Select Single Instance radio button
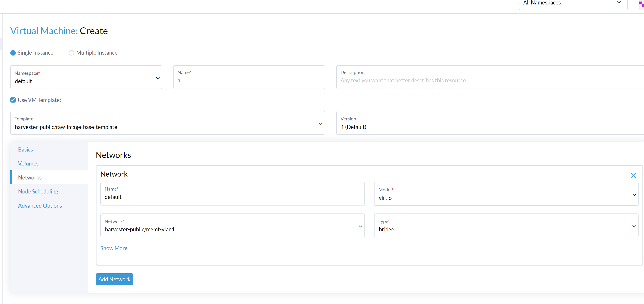 point(13,53)
